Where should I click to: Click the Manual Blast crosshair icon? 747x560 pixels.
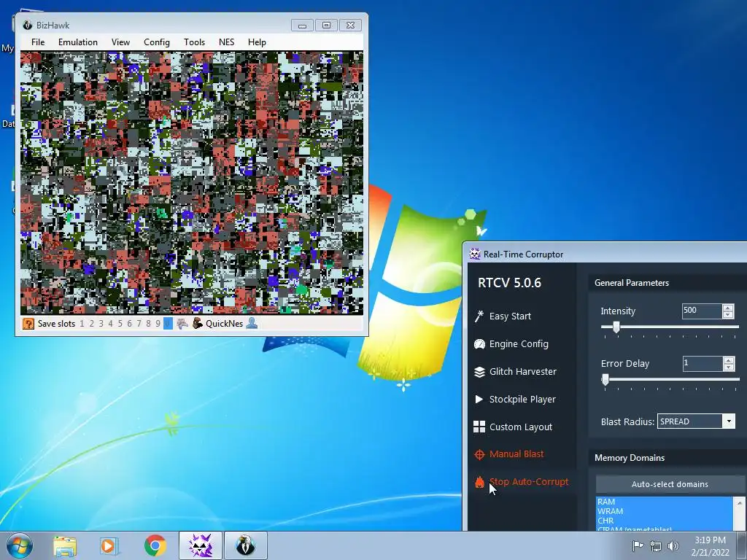[479, 454]
